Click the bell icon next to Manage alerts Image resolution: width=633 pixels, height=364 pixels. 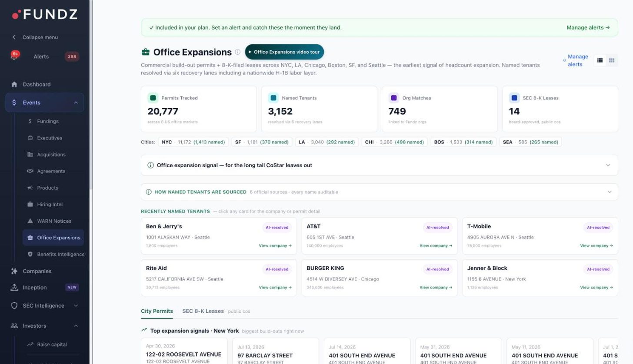[x=564, y=60]
